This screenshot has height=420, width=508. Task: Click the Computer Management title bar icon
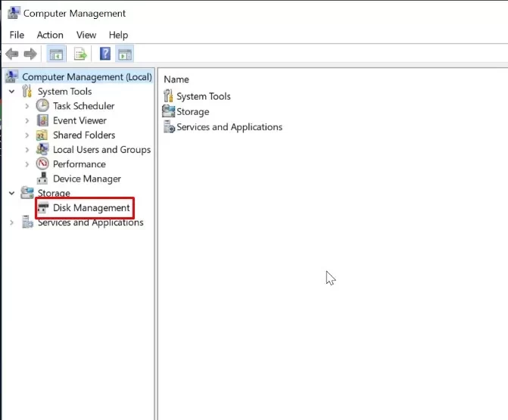pos(14,13)
